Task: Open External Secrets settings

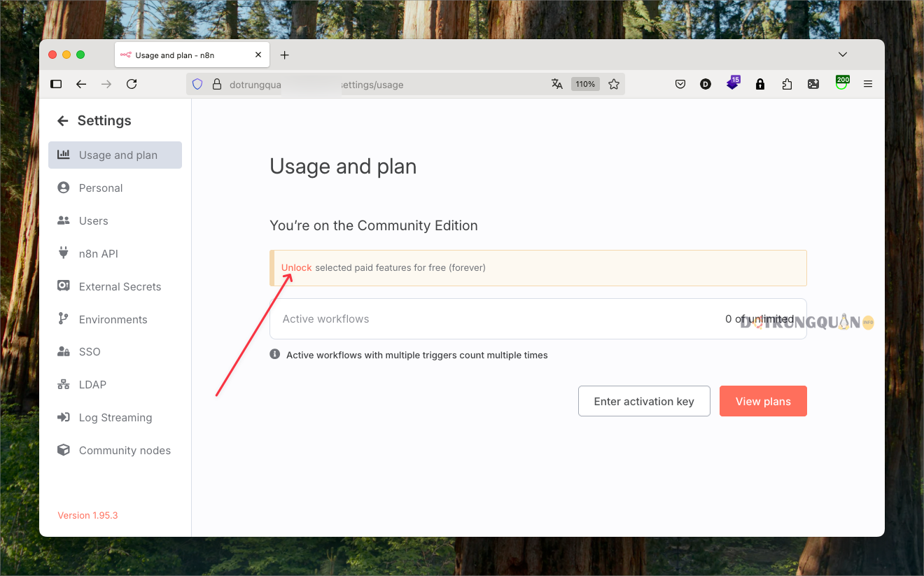Action: pos(115,286)
